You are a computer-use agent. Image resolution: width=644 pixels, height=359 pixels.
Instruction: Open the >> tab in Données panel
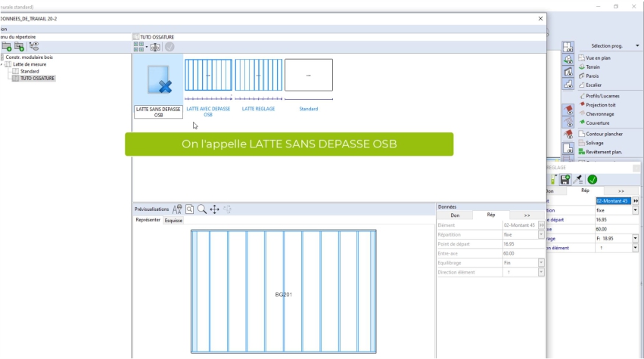click(x=526, y=215)
